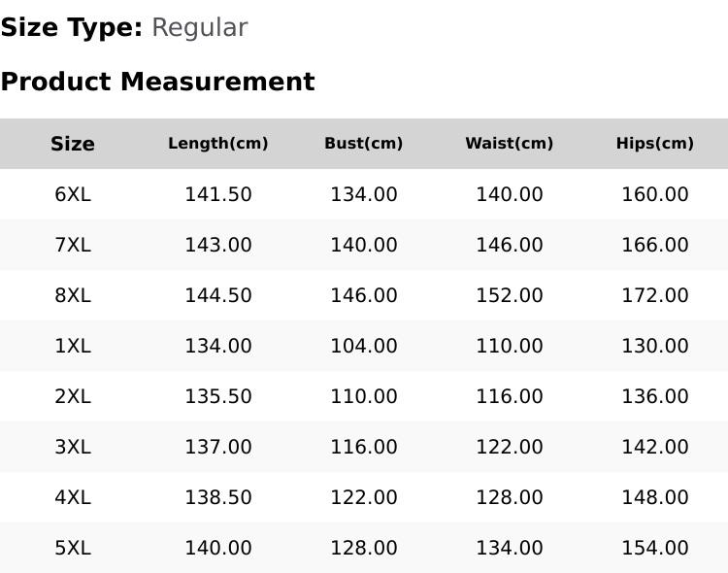Click the Bust(cm) column header
Image resolution: width=728 pixels, height=573 pixels.
click(364, 144)
